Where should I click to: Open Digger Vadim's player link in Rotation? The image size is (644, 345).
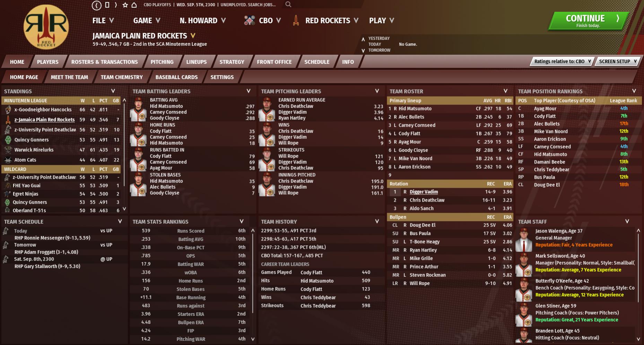click(x=424, y=192)
